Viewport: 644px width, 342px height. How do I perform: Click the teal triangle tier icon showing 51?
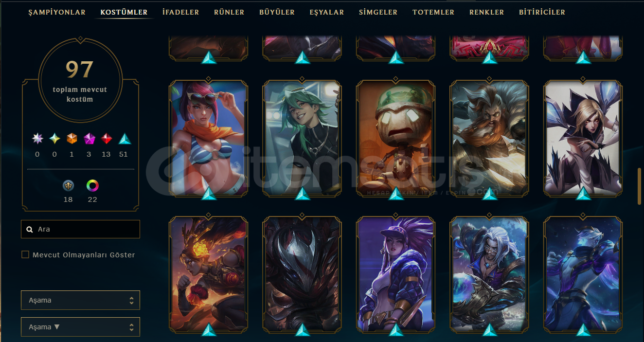pyautogui.click(x=125, y=139)
